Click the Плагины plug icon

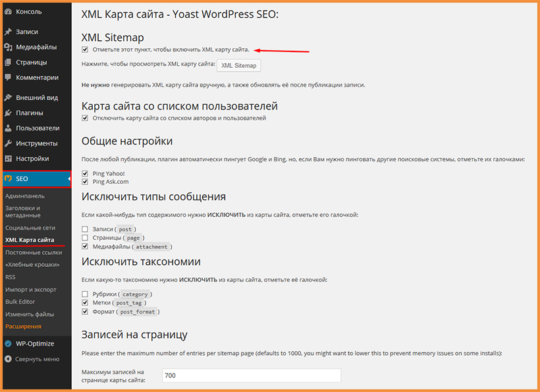pos(9,113)
